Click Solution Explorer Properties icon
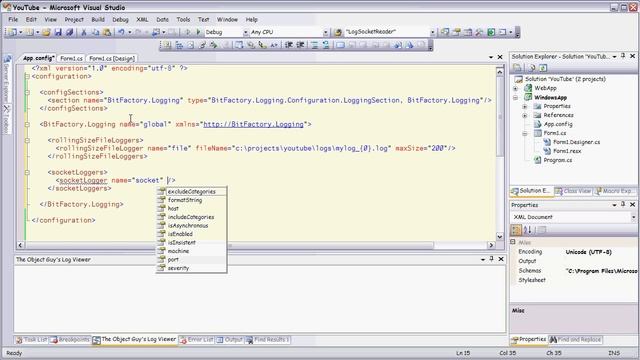Image resolution: width=640 pixels, height=360 pixels. point(517,68)
